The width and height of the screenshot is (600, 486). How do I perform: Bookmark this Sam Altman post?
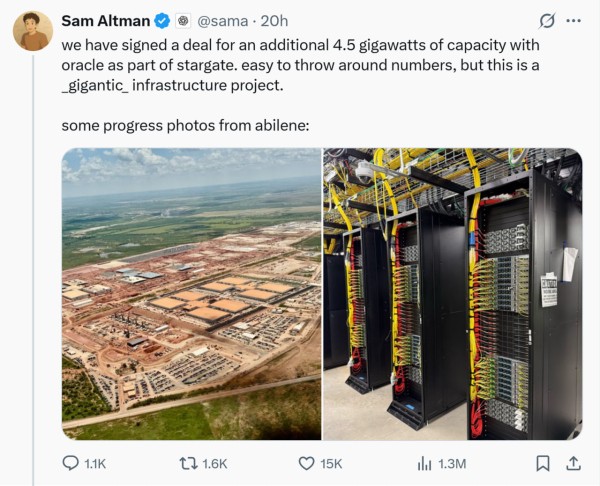tap(542, 463)
